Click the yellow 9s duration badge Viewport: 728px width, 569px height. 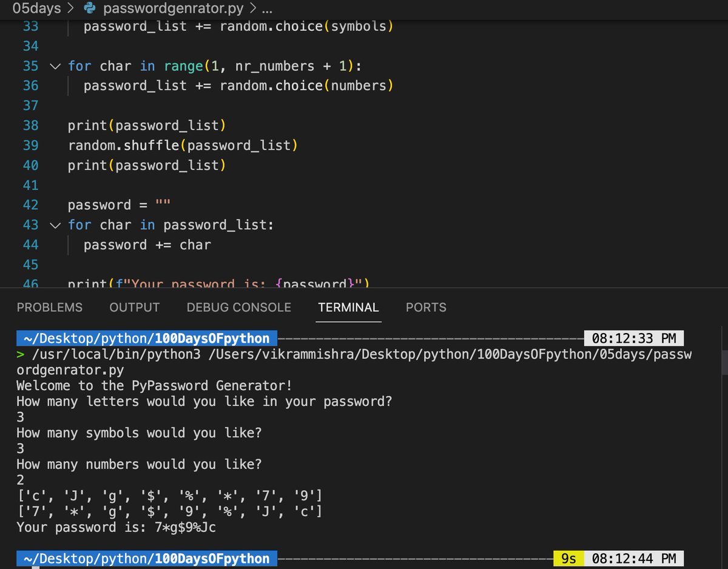[x=568, y=559]
